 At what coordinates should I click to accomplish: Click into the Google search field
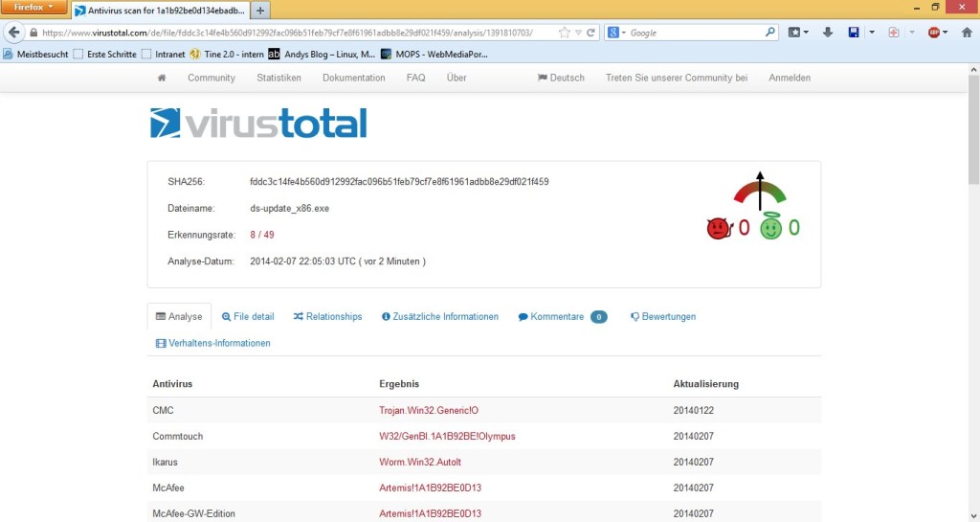coord(695,32)
